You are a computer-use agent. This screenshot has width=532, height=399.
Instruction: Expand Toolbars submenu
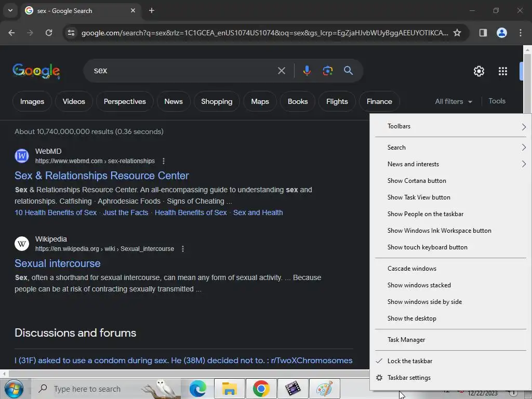click(450, 126)
